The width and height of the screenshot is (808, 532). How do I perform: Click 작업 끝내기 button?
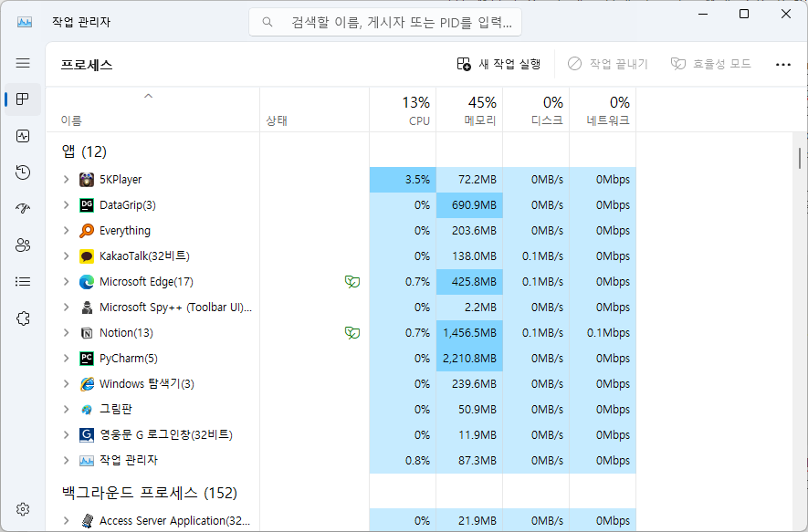[x=607, y=64]
